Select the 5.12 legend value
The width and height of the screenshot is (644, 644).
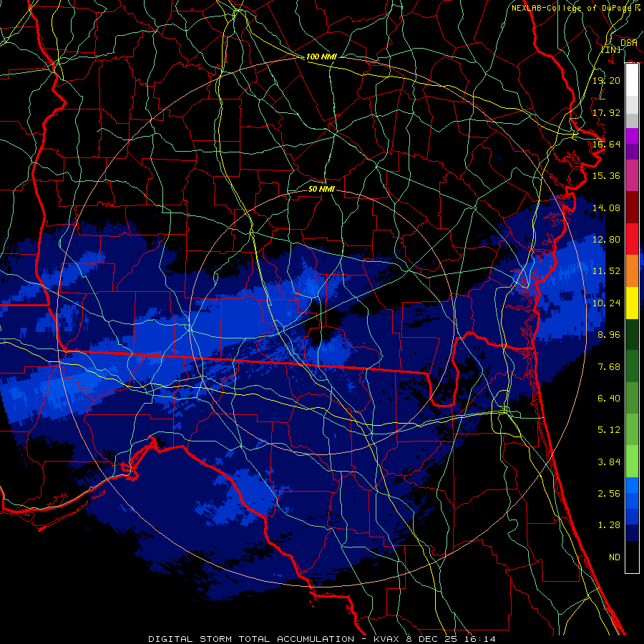[609, 430]
